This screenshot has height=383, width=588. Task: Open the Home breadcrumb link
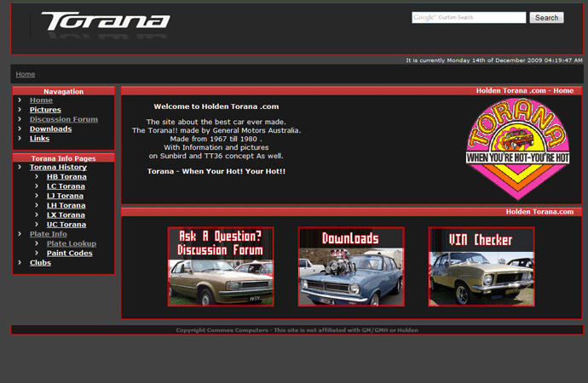[x=25, y=74]
